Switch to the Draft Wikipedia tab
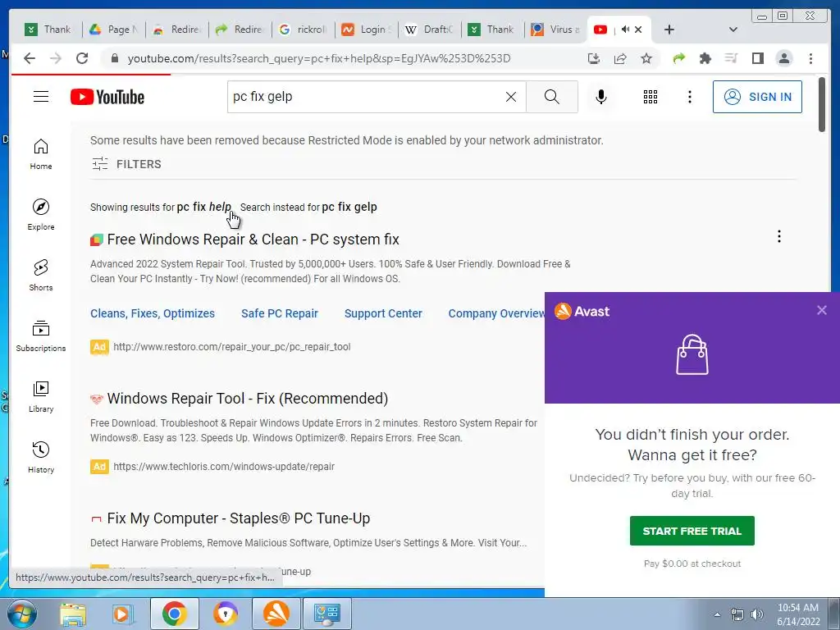 429,30
